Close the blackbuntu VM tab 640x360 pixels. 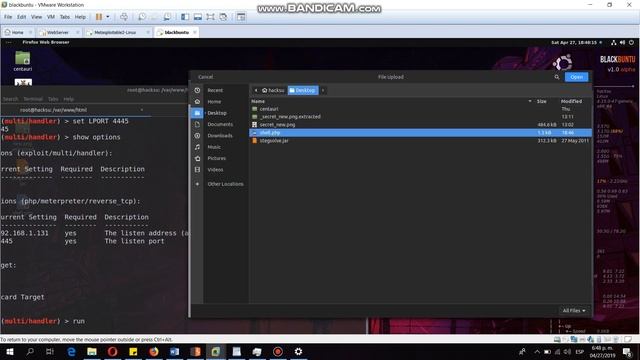point(195,32)
